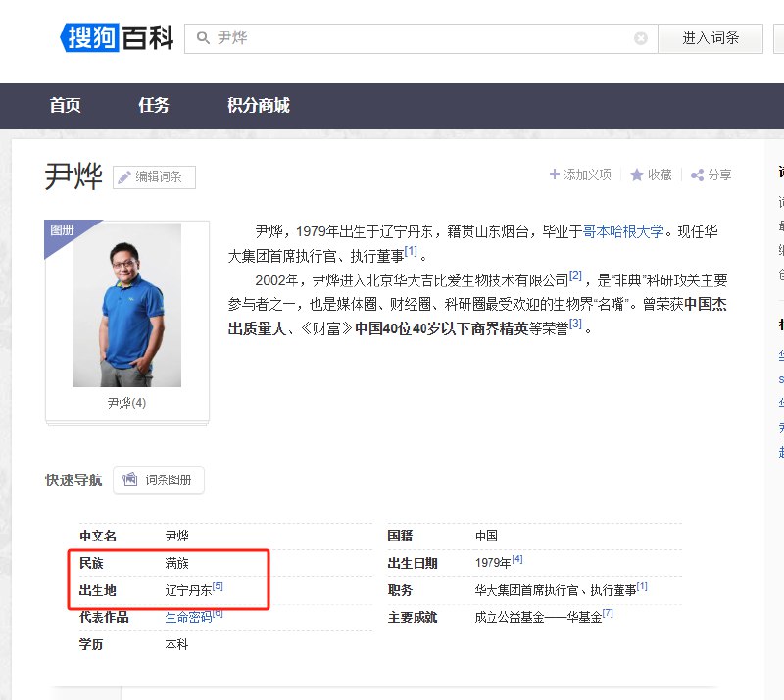784x700 pixels.
Task: Click the search magnifier icon
Action: point(203,38)
